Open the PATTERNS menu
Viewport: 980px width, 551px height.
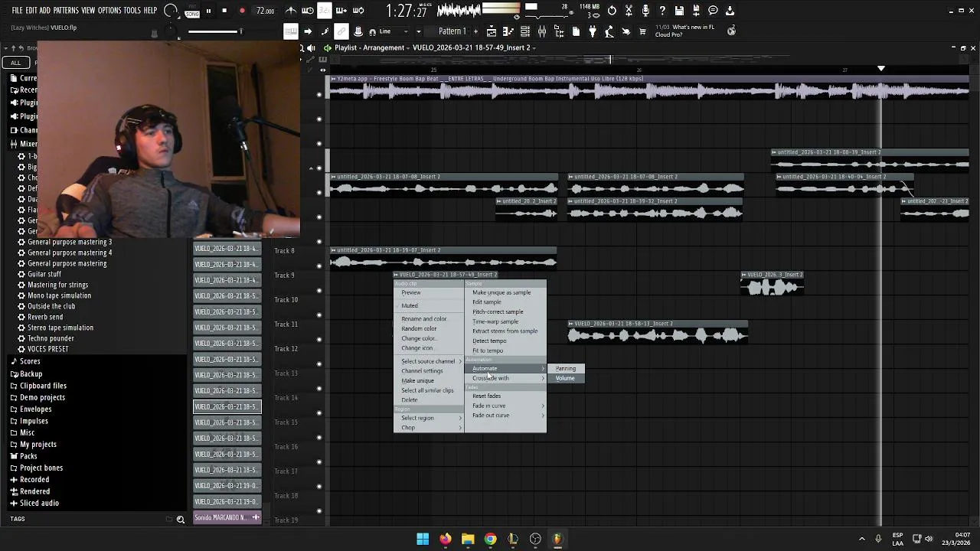coord(66,11)
